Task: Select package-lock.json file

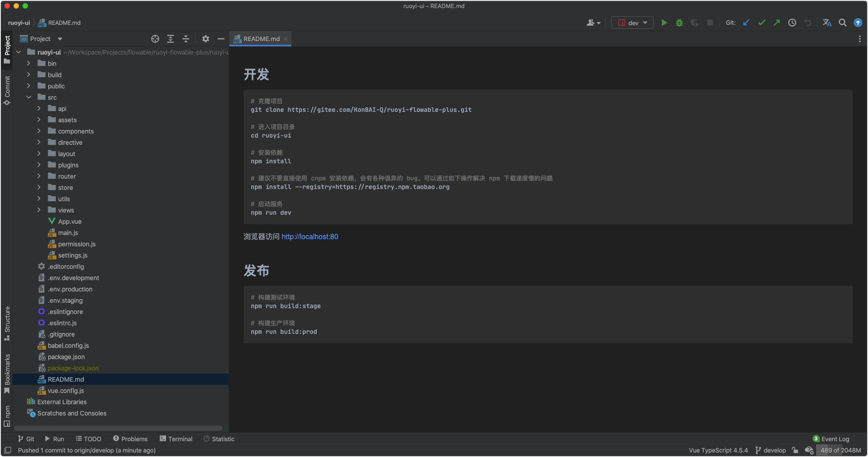Action: [73, 368]
